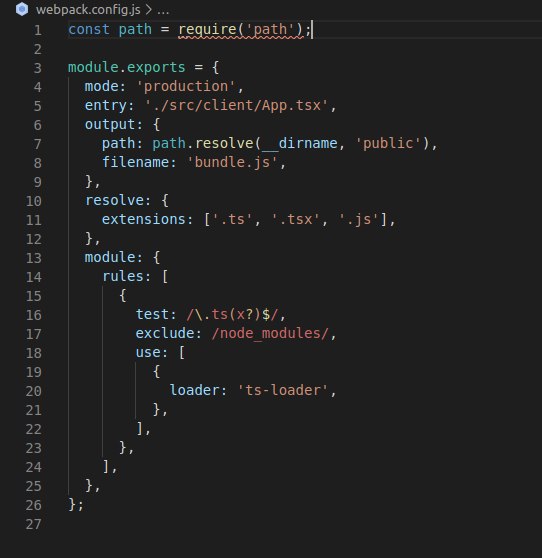Click the 'test' property key
542x558 pixels.
tap(152, 314)
